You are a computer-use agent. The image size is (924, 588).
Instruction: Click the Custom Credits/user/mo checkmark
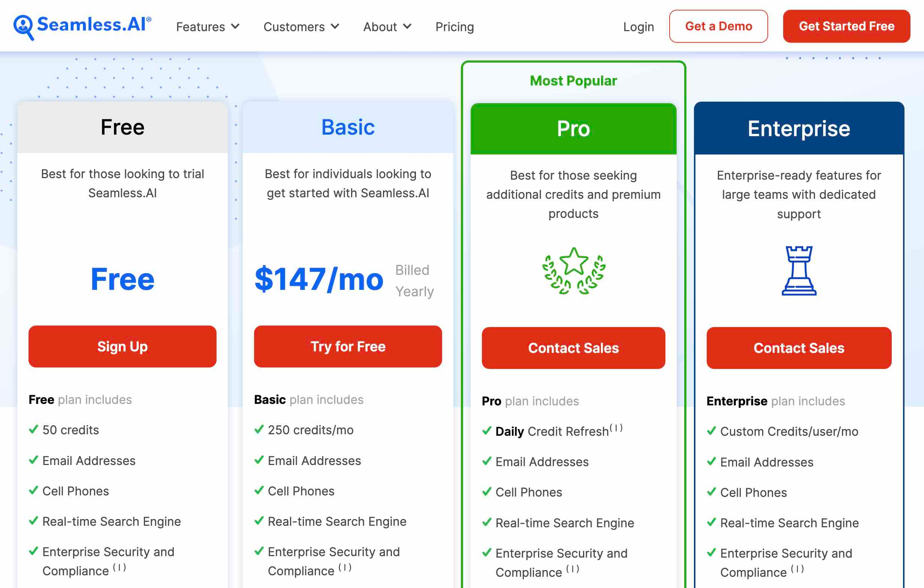(712, 431)
